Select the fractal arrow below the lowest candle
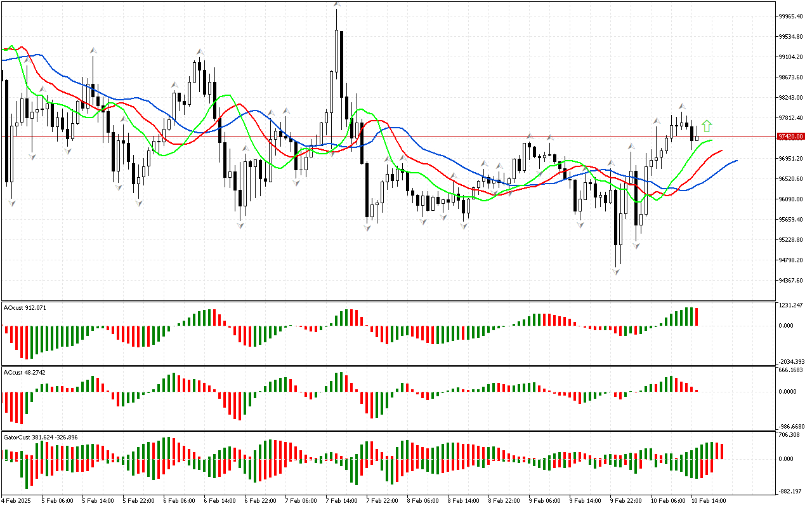 [616, 271]
